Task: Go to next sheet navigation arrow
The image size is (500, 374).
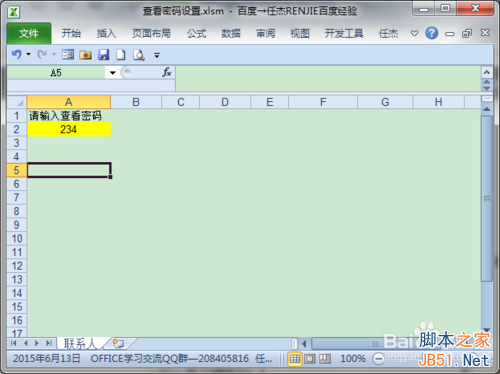Action: 37,343
